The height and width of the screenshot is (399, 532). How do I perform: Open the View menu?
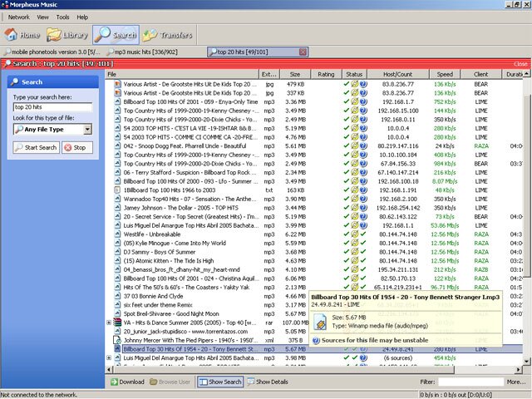pyautogui.click(x=42, y=17)
